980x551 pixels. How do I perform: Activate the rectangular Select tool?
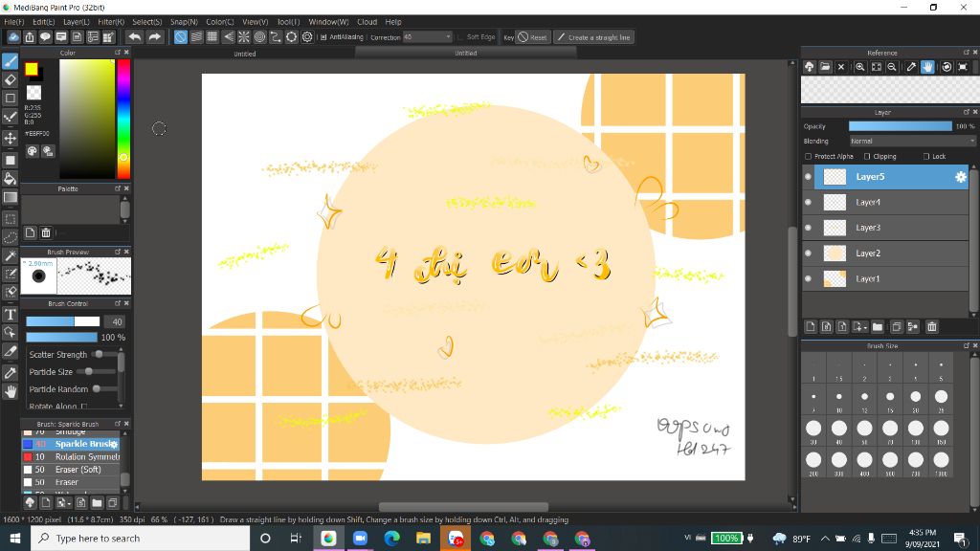pyautogui.click(x=10, y=219)
